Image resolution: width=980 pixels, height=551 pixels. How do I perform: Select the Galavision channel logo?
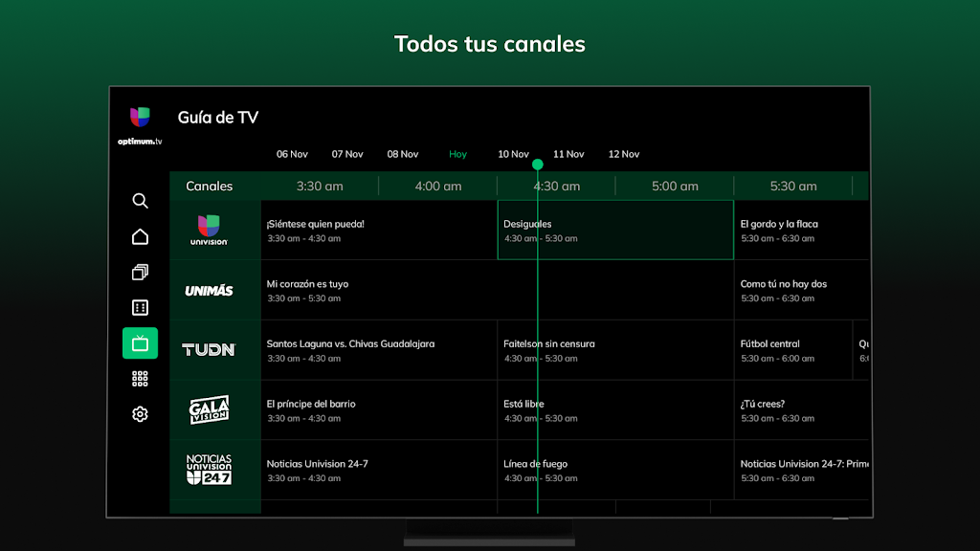tap(209, 410)
